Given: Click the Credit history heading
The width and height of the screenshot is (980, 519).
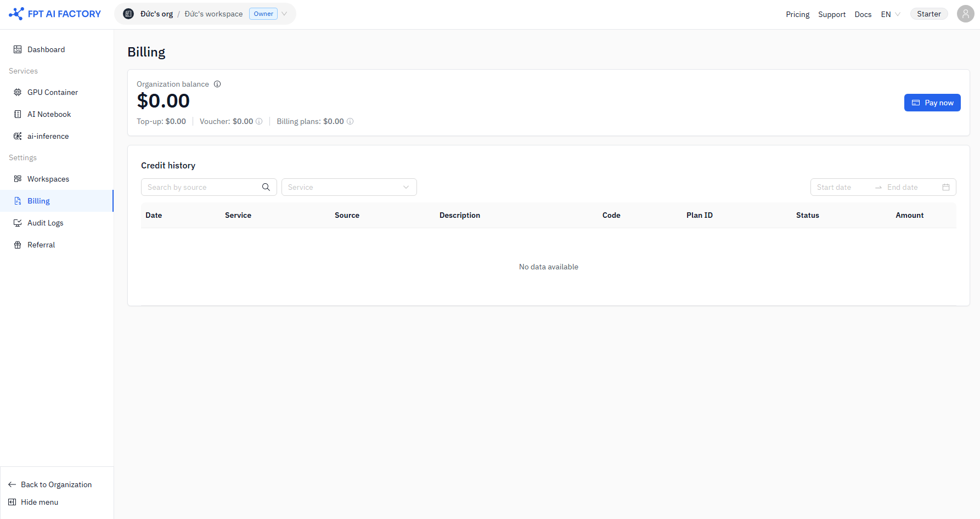Looking at the screenshot, I should coord(168,165).
